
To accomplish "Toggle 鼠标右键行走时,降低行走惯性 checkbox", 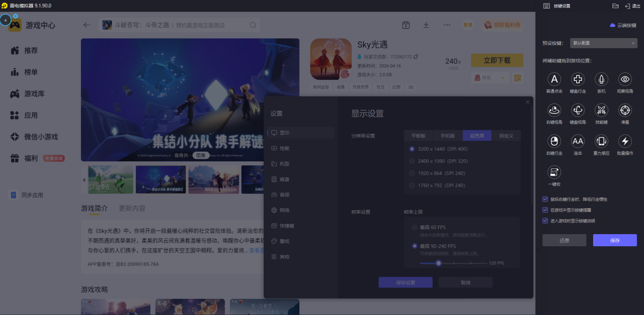I will pos(545,199).
